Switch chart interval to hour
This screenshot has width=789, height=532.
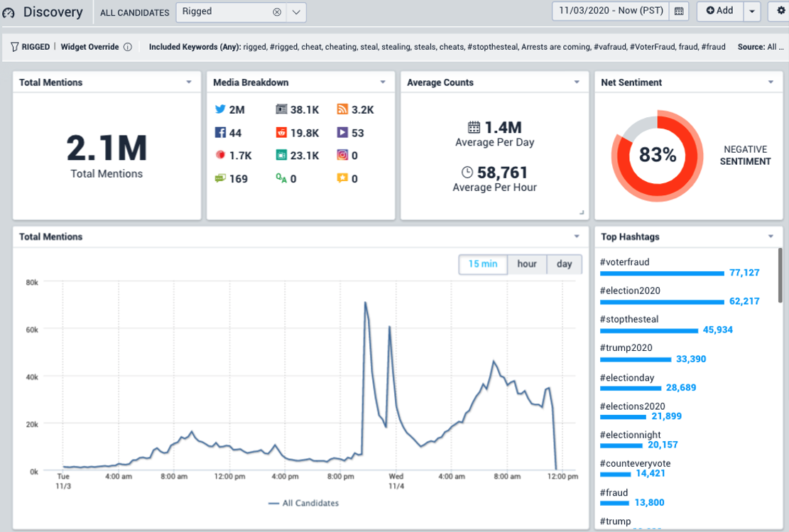pyautogui.click(x=527, y=264)
